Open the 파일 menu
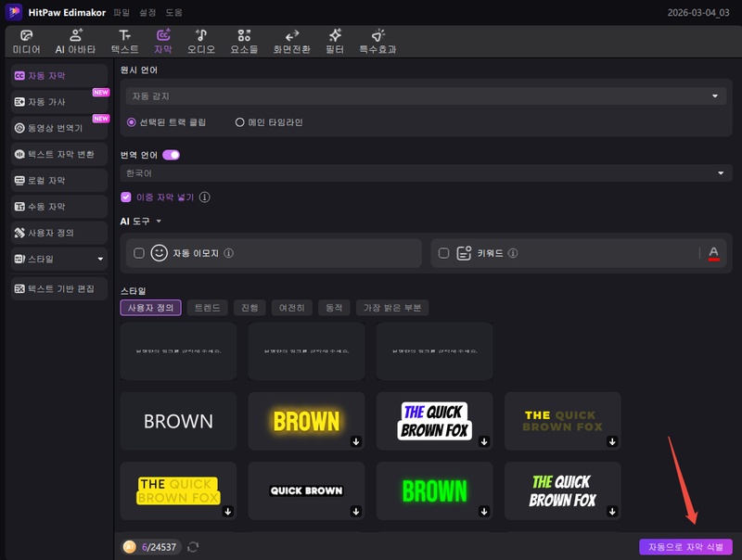 click(x=122, y=13)
